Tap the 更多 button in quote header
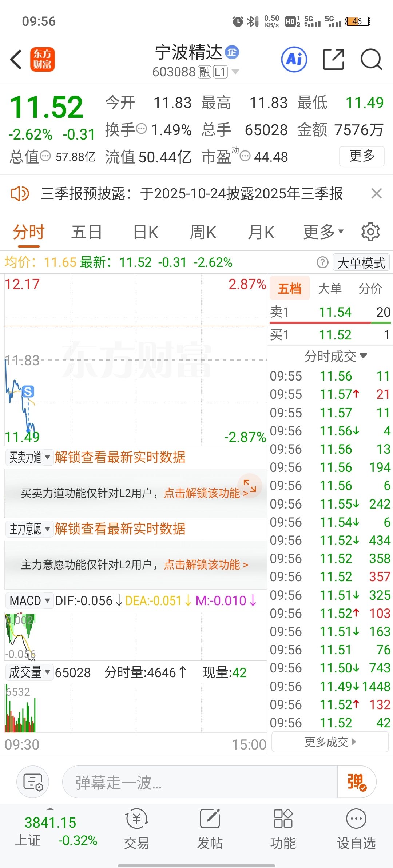Image resolution: width=393 pixels, height=868 pixels. [362, 156]
